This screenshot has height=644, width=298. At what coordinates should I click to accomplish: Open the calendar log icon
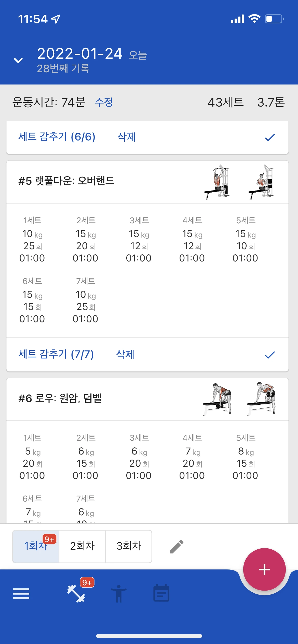pos(161,593)
